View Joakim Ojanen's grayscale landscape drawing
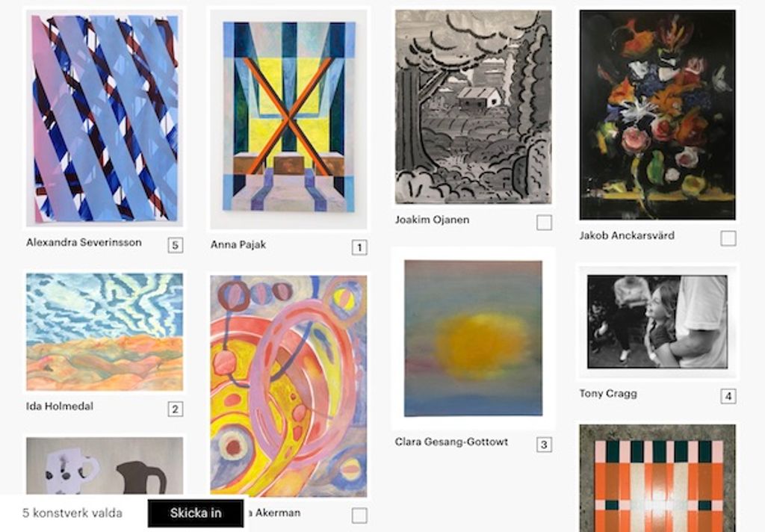The image size is (765, 532). pyautogui.click(x=473, y=107)
